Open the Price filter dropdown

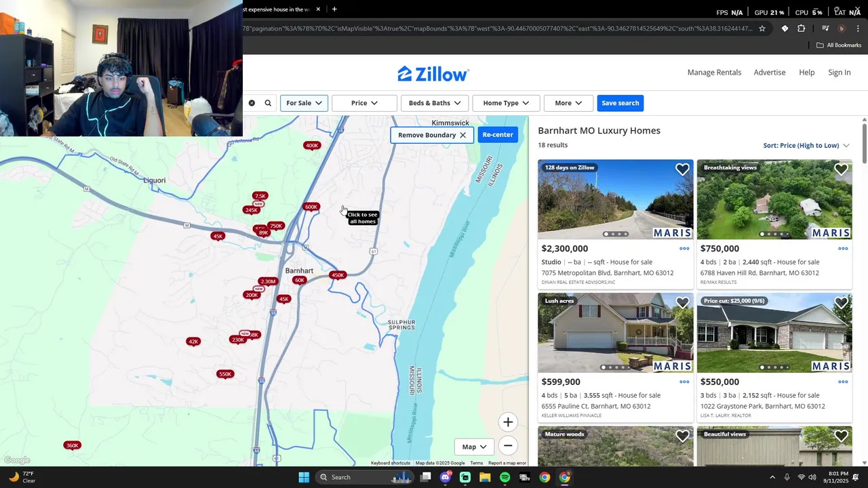[x=364, y=103]
